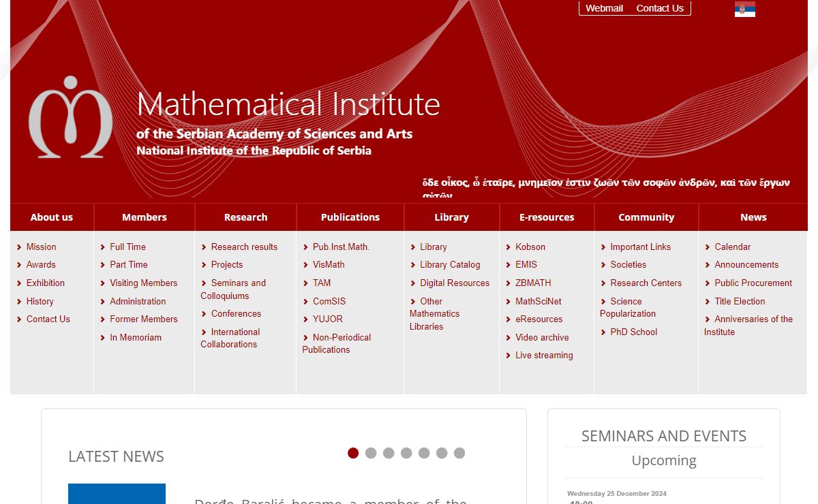Click the Serbian flag language icon
This screenshot has width=818, height=504.
pos(744,10)
